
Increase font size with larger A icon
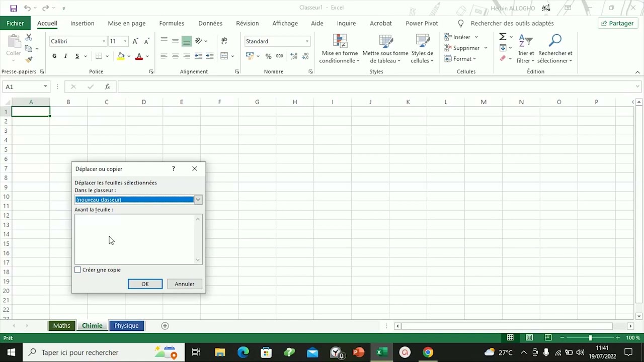135,41
